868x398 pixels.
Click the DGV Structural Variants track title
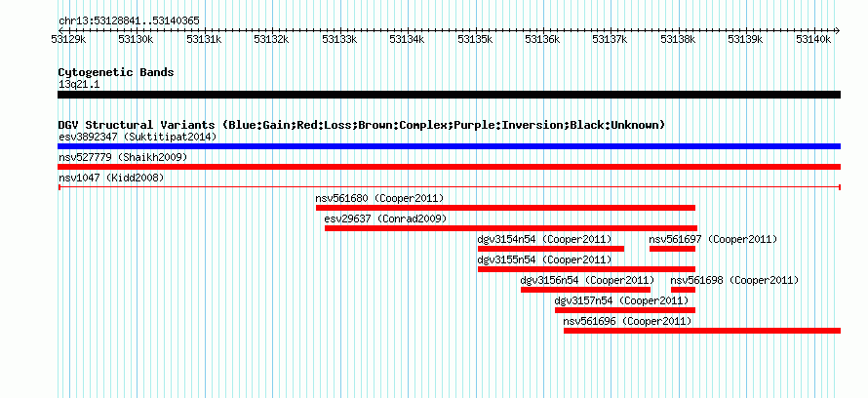pos(362,125)
